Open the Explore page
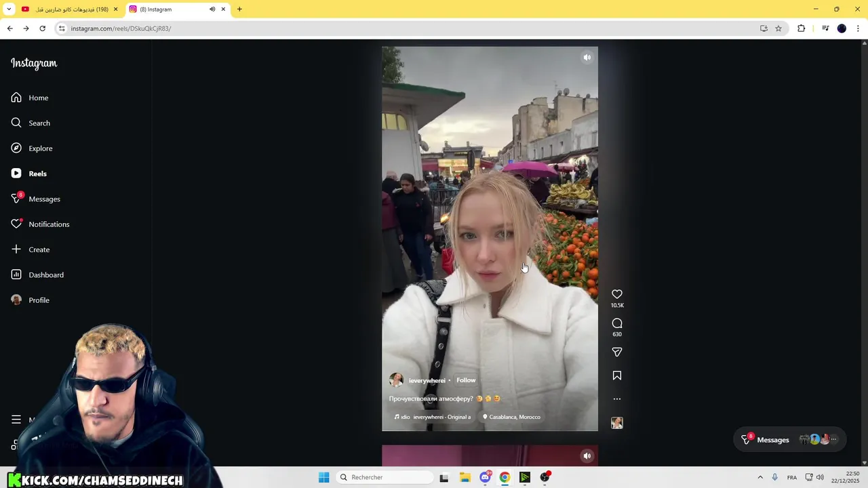Image resolution: width=868 pixels, height=488 pixels. pos(32,148)
